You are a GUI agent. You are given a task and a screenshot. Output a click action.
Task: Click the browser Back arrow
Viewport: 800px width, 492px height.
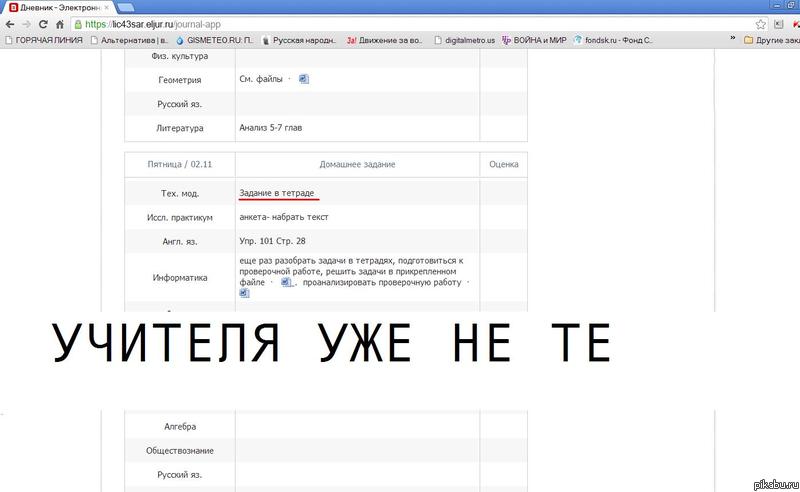[x=10, y=24]
